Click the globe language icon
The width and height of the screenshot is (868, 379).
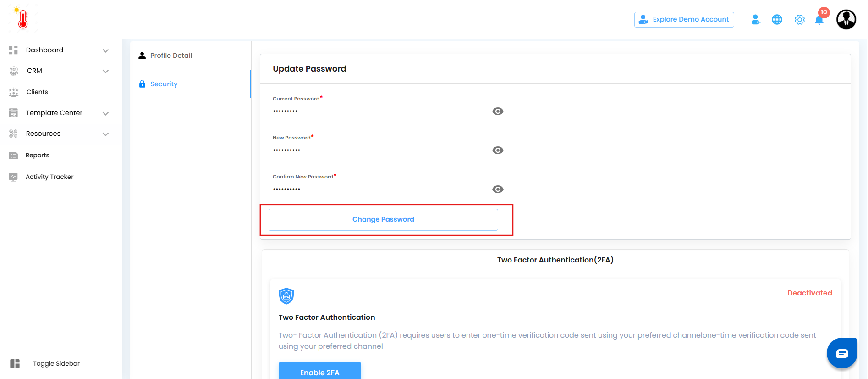[777, 20]
